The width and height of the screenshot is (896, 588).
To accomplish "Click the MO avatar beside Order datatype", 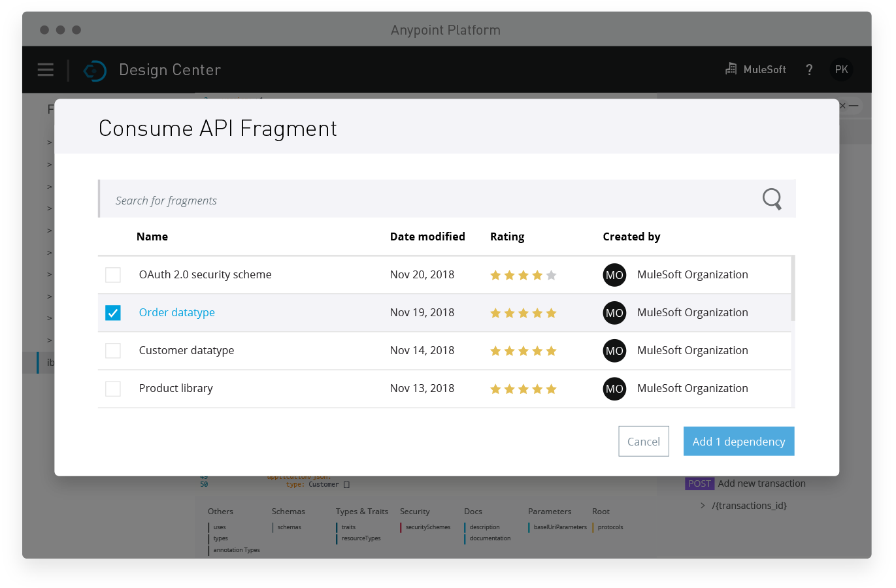I will pyautogui.click(x=614, y=313).
